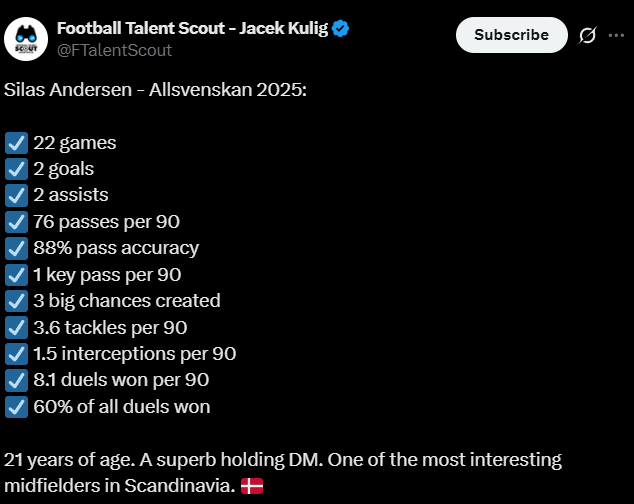634x504 pixels.
Task: Click the "Silas Andersen - Allsvenskan 2025" post text
Action: [155, 90]
